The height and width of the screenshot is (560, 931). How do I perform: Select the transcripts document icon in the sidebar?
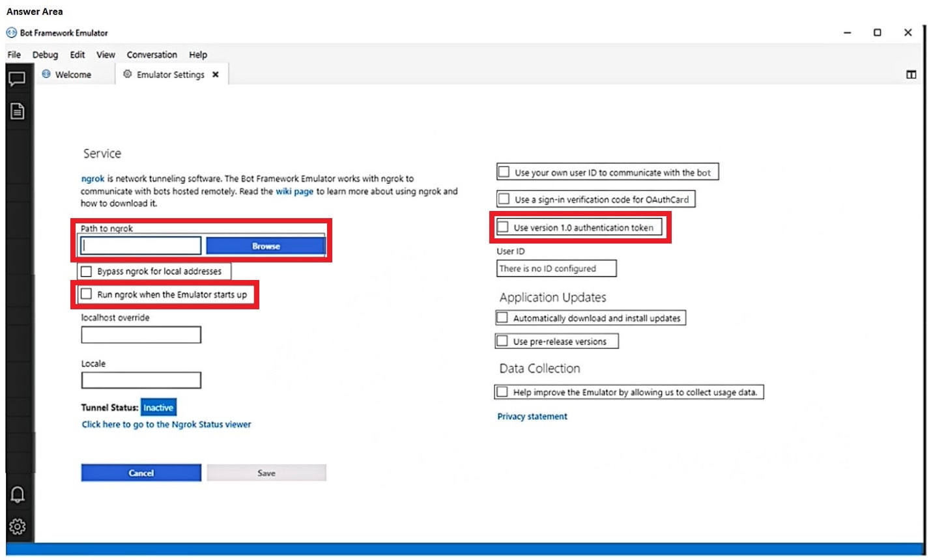(x=18, y=111)
